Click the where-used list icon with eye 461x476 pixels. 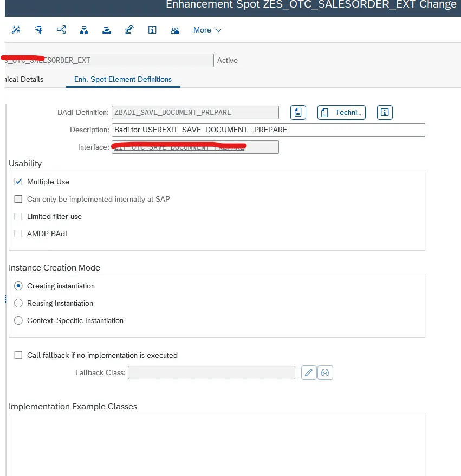[x=129, y=30]
